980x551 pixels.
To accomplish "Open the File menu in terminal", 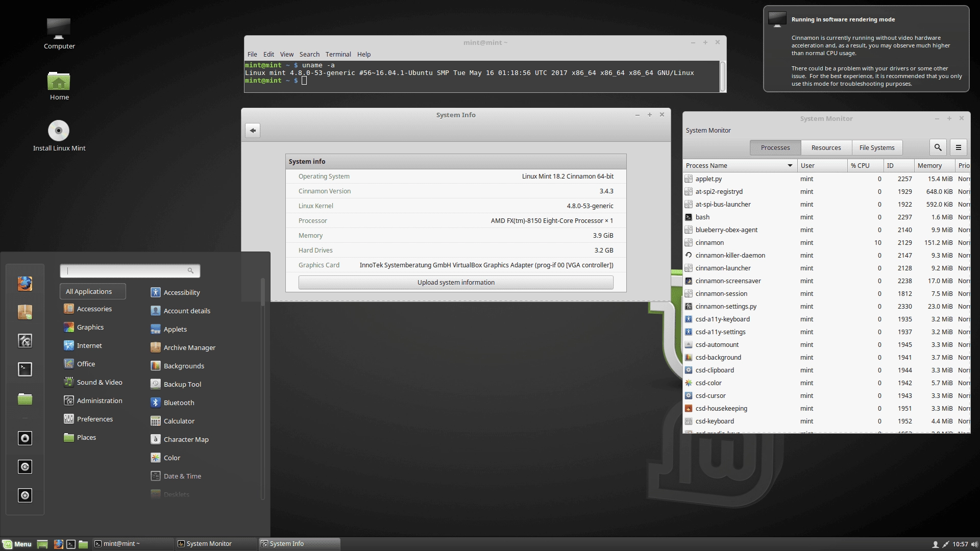I will coord(252,54).
